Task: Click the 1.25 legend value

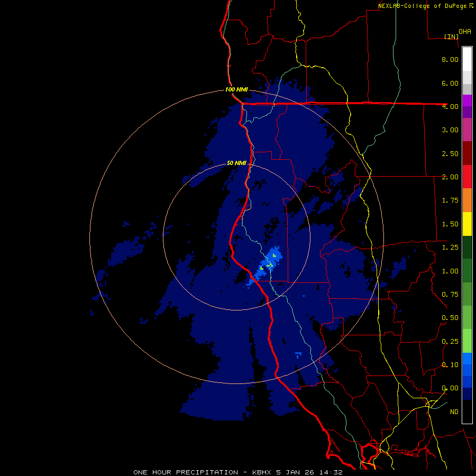Action: pos(450,248)
